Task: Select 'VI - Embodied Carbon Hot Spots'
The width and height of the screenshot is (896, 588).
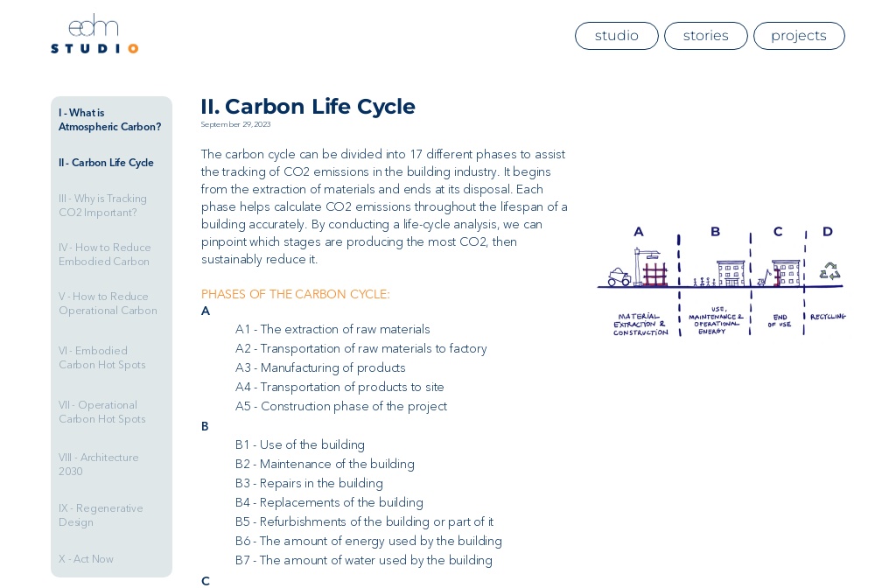Action: click(101, 358)
